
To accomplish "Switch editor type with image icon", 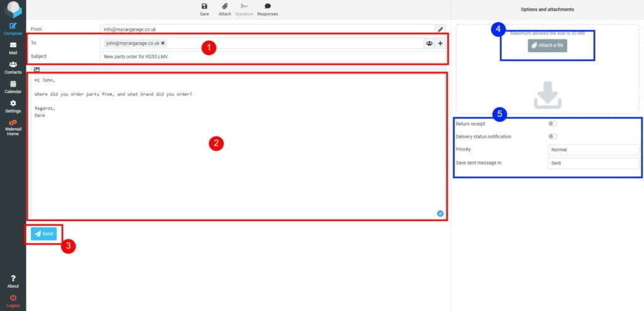I will pyautogui.click(x=37, y=69).
